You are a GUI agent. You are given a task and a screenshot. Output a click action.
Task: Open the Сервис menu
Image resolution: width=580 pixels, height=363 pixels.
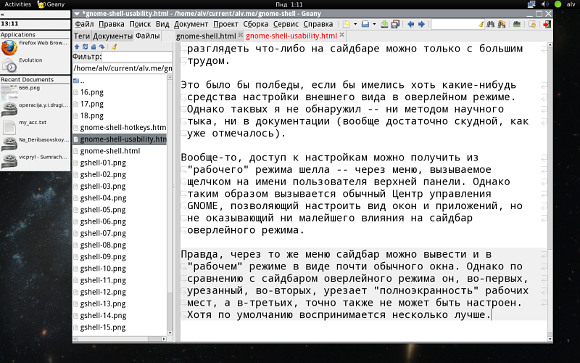[x=286, y=24]
